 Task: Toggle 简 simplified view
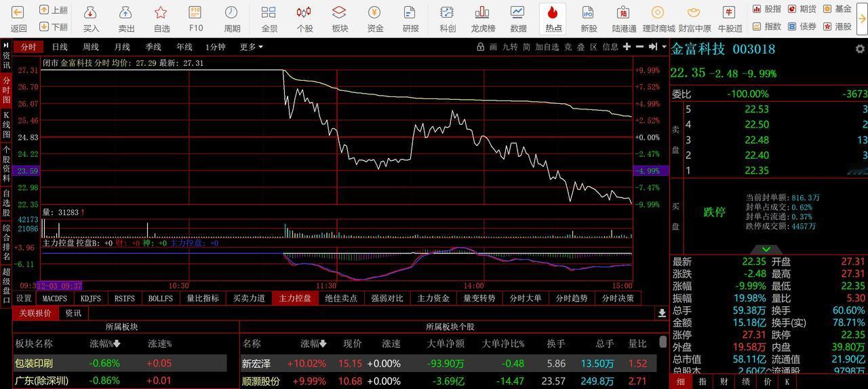coord(526,47)
